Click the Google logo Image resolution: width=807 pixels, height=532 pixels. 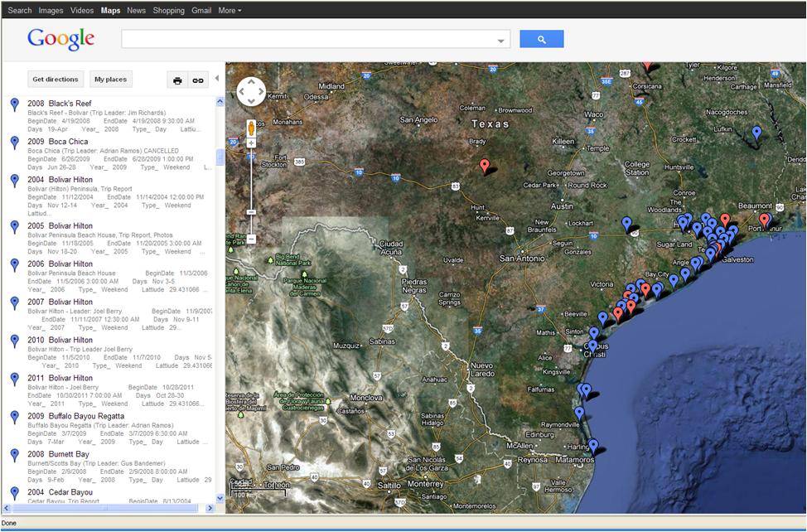[x=60, y=39]
